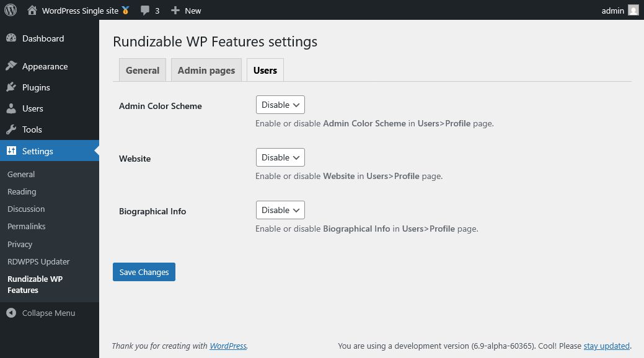Click the Plugins plug icon
The width and height of the screenshot is (644, 358).
[x=12, y=87]
